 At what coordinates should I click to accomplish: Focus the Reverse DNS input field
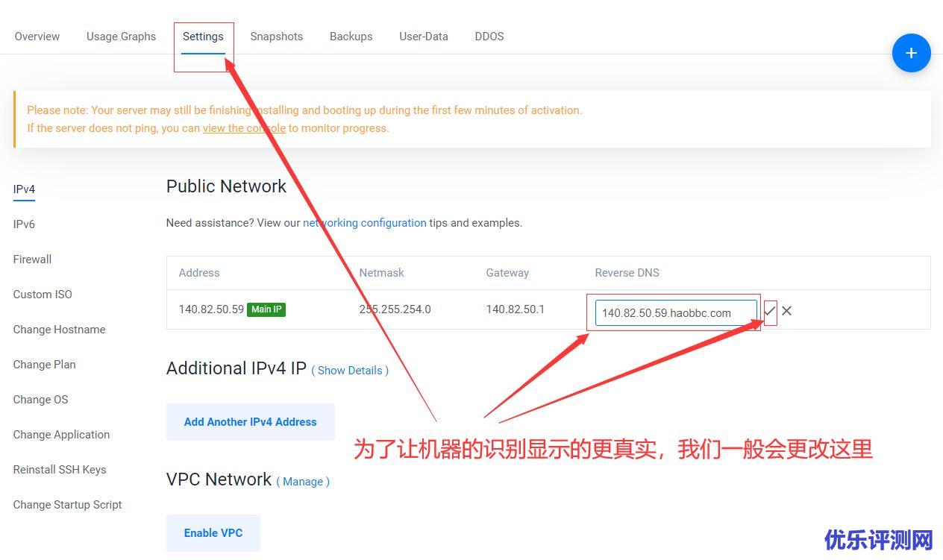676,313
